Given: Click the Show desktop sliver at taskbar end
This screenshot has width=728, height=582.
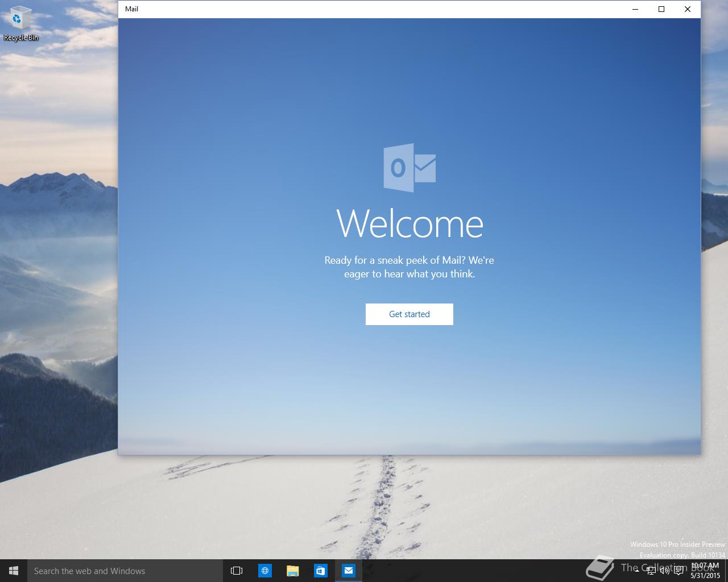Looking at the screenshot, I should (x=726, y=571).
